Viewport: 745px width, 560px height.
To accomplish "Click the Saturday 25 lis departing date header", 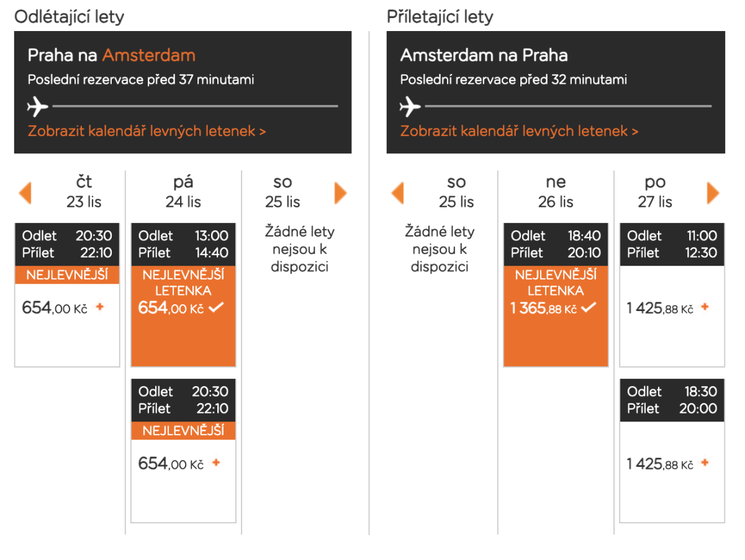I will [282, 192].
